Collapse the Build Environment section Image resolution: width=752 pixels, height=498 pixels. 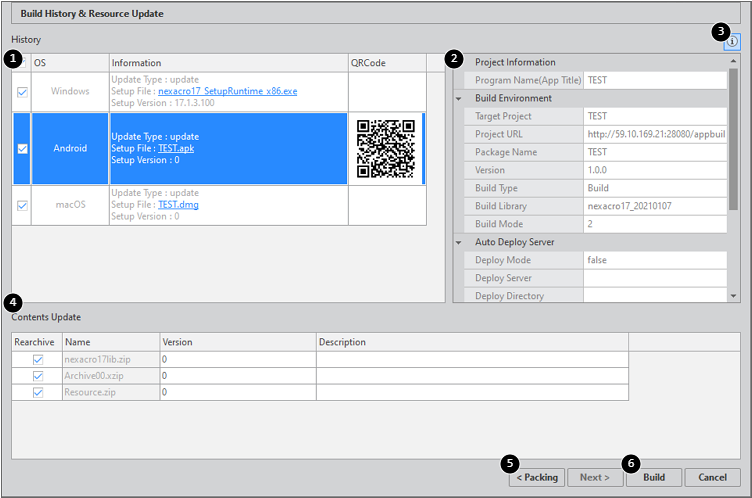pos(459,98)
